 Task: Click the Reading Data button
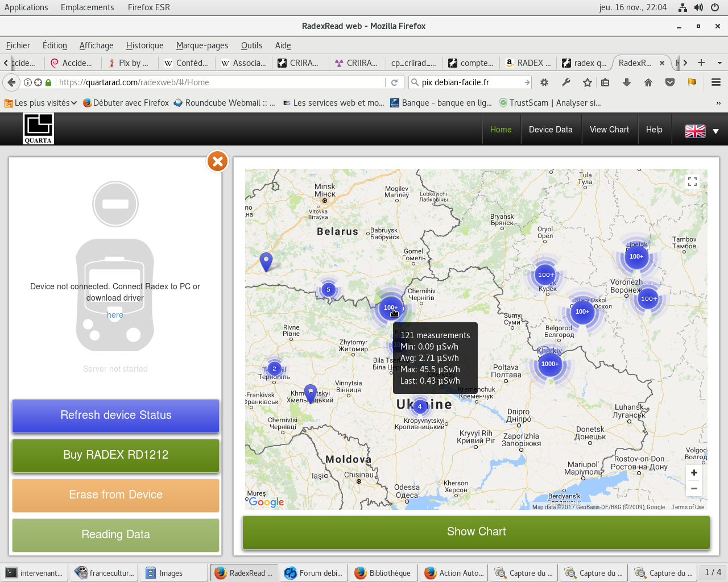click(115, 535)
